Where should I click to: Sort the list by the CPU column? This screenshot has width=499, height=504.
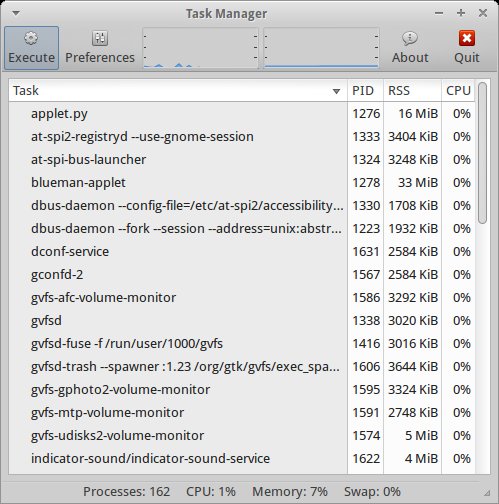pyautogui.click(x=458, y=91)
